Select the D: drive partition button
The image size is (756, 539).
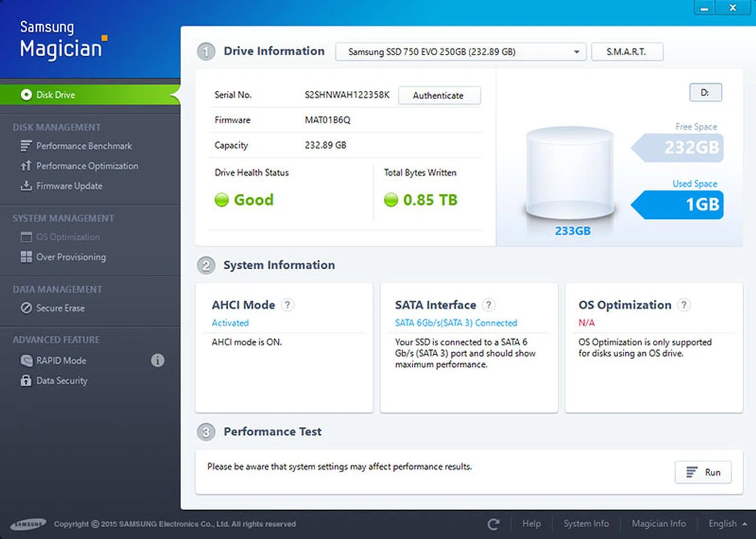705,93
